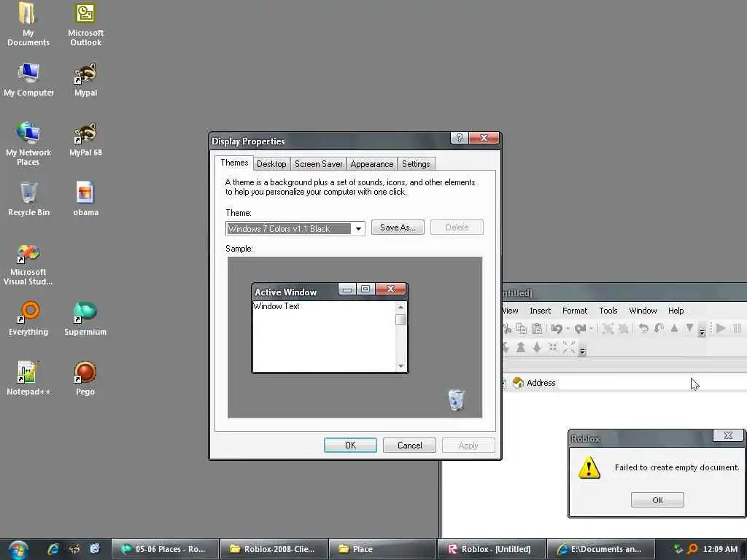Select the Notepad++ shortcut
747x560 pixels.
point(28,378)
